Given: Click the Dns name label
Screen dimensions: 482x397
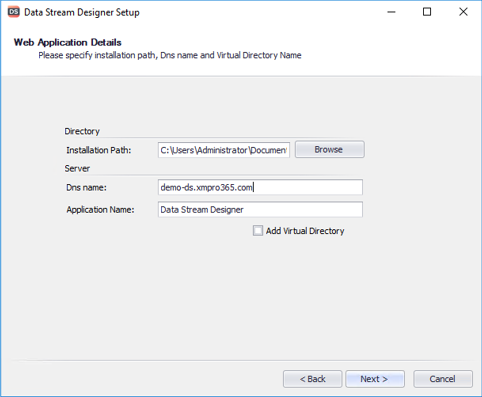Looking at the screenshot, I should pyautogui.click(x=86, y=188).
